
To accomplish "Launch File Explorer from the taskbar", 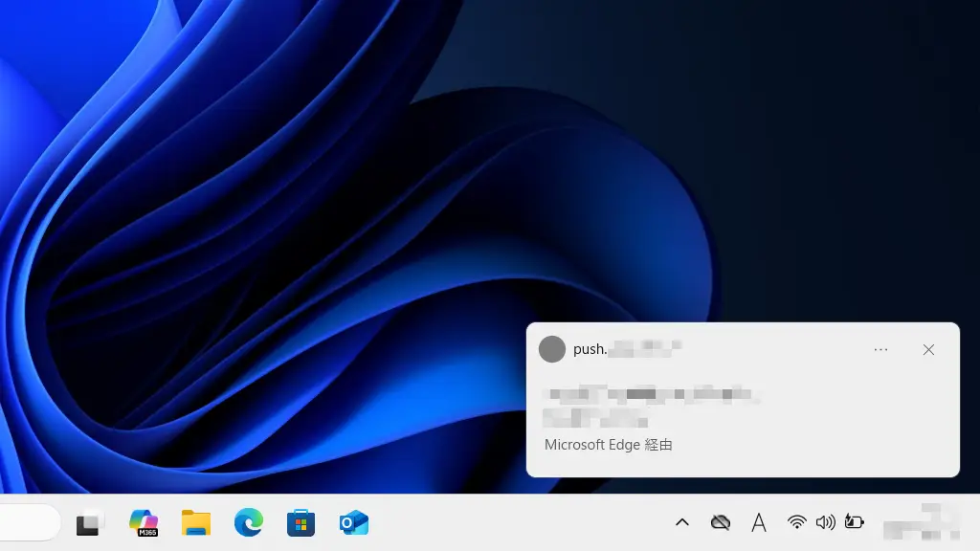I will 196,522.
